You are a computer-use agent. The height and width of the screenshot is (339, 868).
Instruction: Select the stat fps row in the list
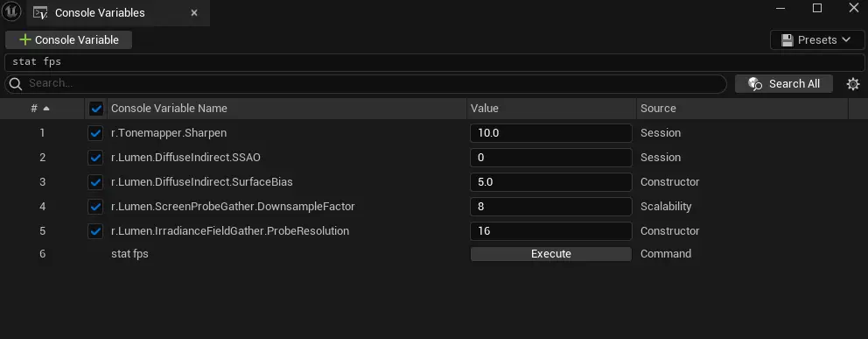pos(129,254)
